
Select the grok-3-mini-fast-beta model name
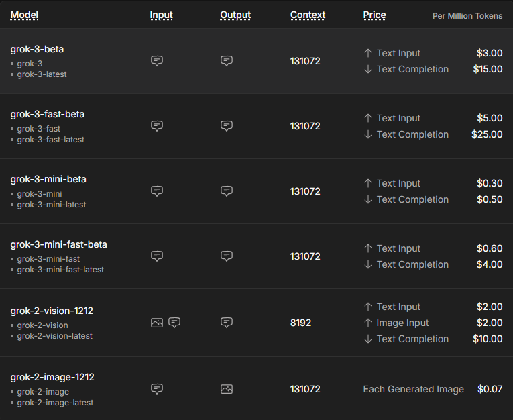click(58, 244)
